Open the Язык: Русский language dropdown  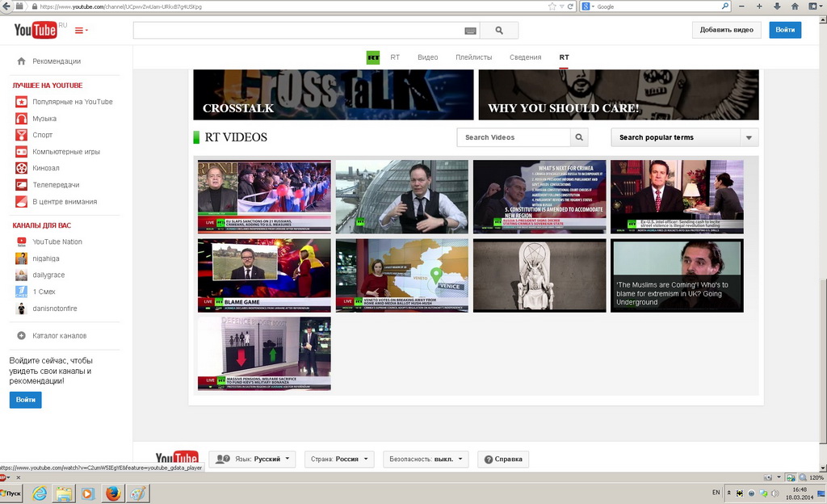click(x=252, y=460)
